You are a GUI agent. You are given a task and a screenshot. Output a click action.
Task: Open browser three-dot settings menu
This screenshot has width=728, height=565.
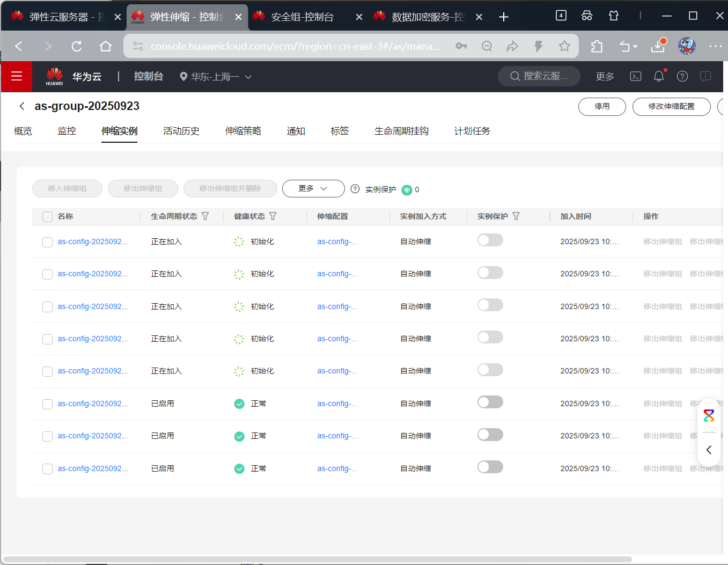[716, 46]
